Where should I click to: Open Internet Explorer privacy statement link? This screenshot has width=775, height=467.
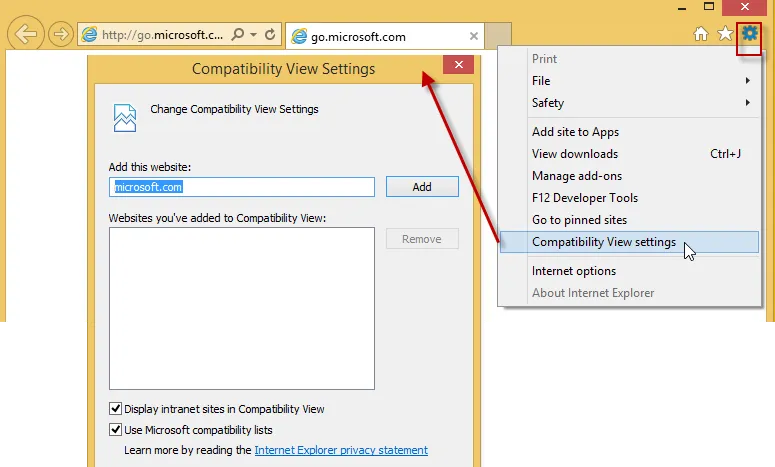coord(341,450)
